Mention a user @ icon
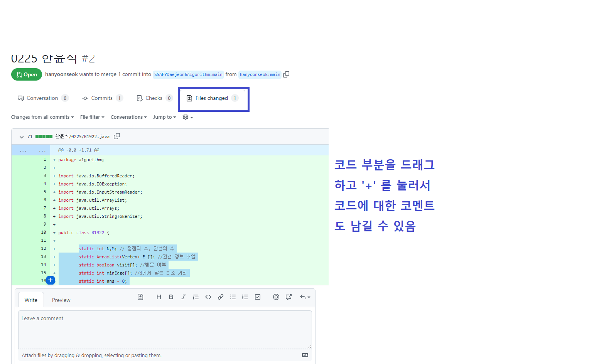Screen dimensions: 604x364 (x=276, y=297)
